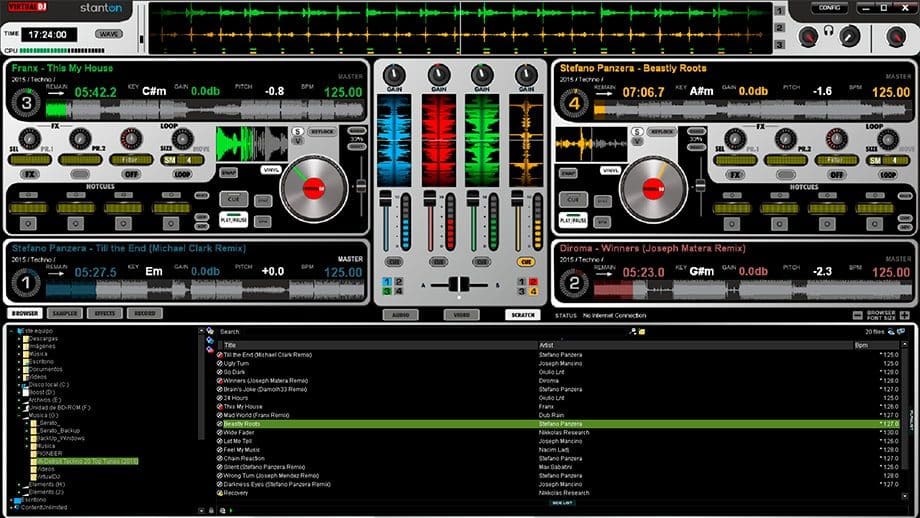Expand the Disco local (C:) node
This screenshot has width=920, height=518.
point(19,385)
